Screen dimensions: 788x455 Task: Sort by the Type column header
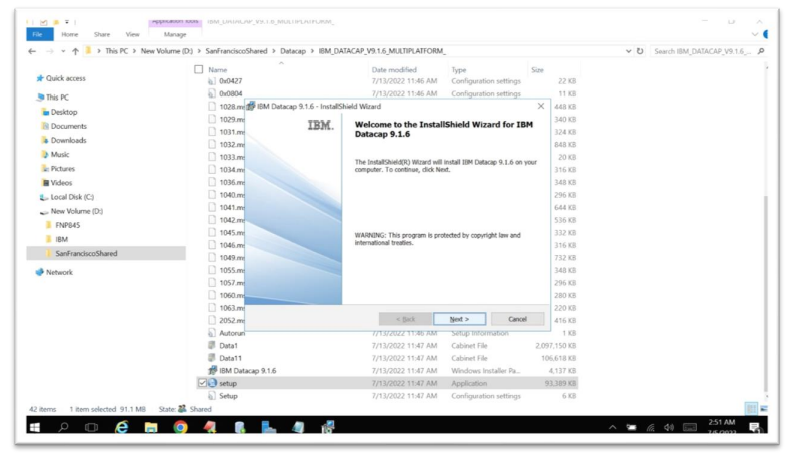pos(459,70)
